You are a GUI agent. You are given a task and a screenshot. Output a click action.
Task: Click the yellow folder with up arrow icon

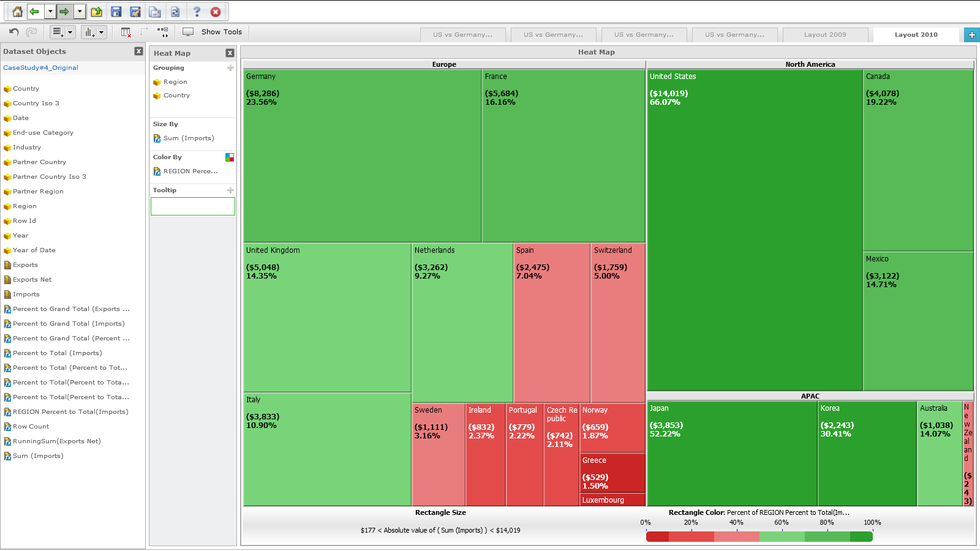pos(96,12)
